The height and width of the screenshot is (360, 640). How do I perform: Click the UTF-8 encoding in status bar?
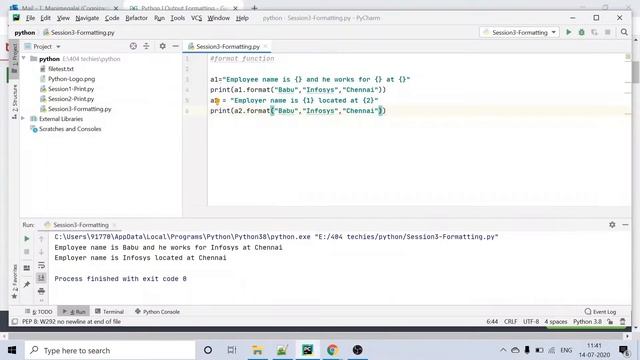tap(531, 322)
